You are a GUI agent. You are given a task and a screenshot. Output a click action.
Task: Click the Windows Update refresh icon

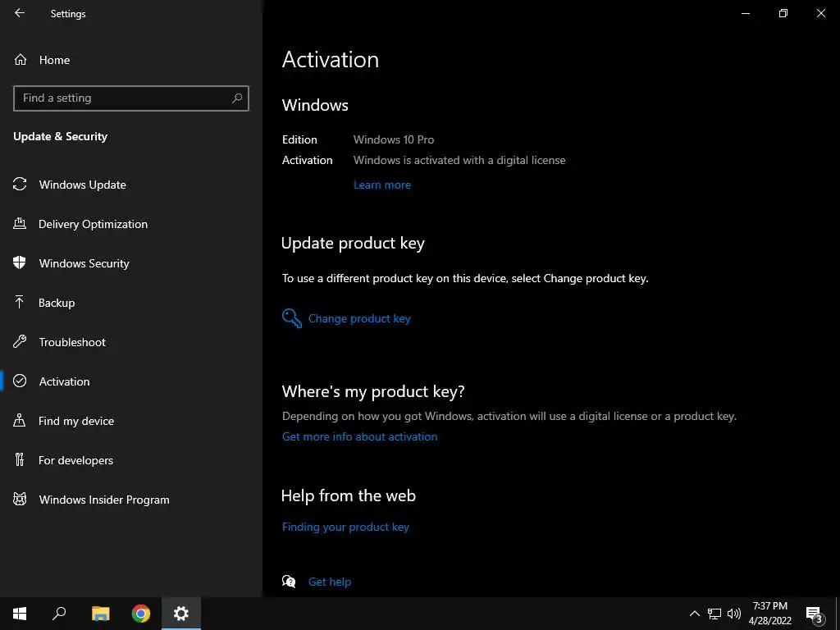20,185
